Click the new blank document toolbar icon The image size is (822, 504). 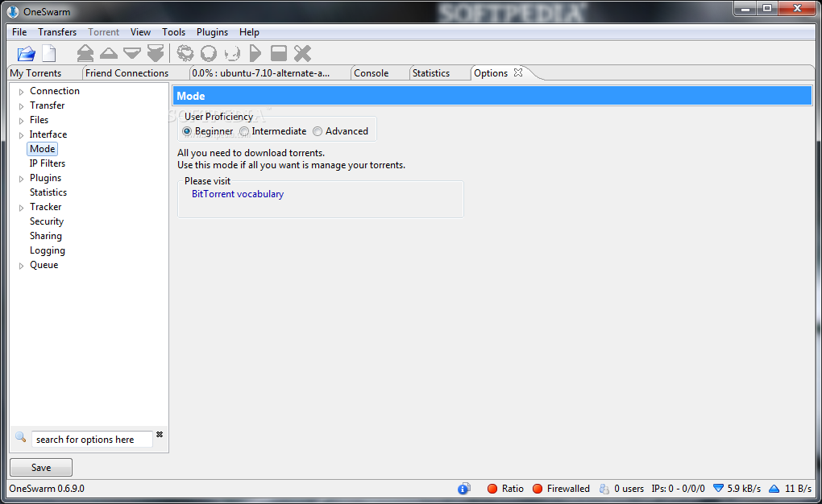(x=49, y=53)
